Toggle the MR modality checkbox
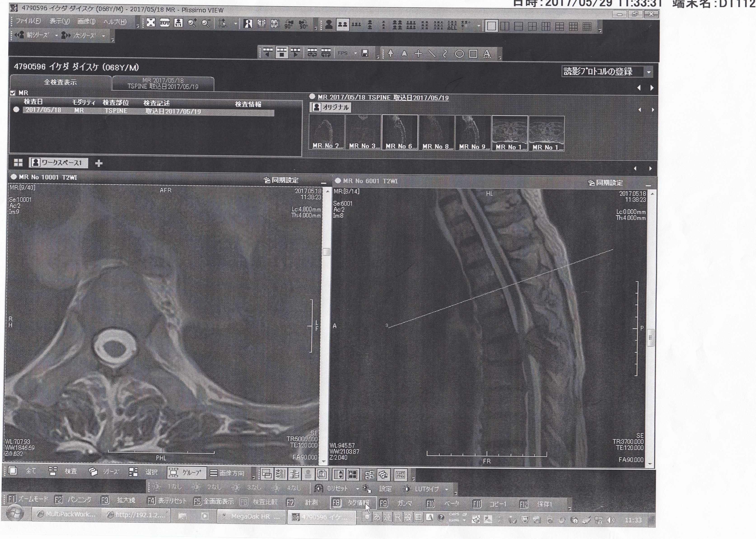Screen dimensions: 756x539 click(x=13, y=93)
